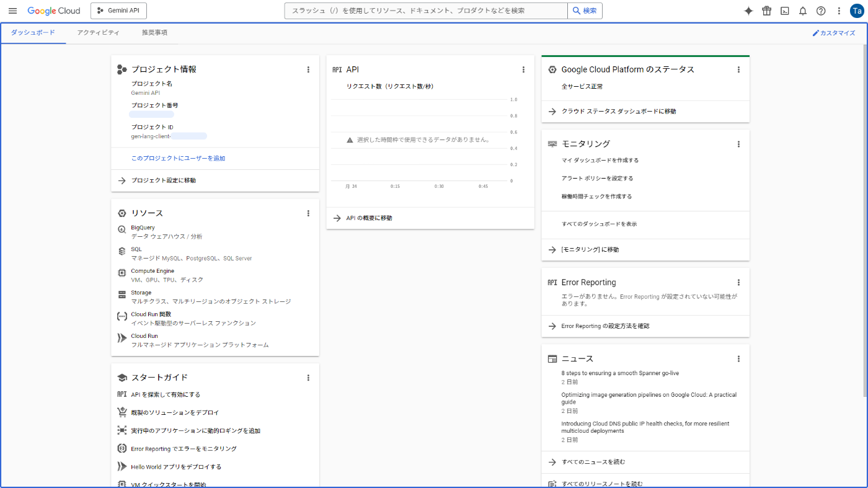Image resolution: width=868 pixels, height=488 pixels.
Task: Click the BigQuery resource icon
Action: [x=122, y=230]
